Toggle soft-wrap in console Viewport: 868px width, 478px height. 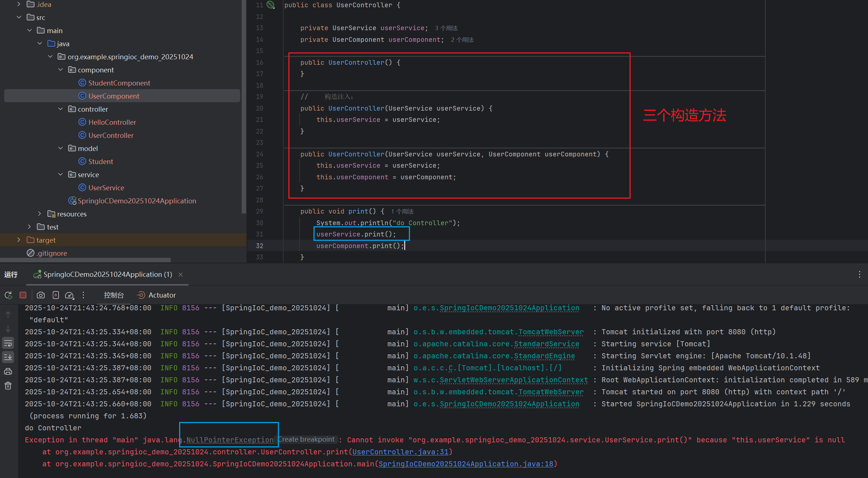tap(8, 343)
